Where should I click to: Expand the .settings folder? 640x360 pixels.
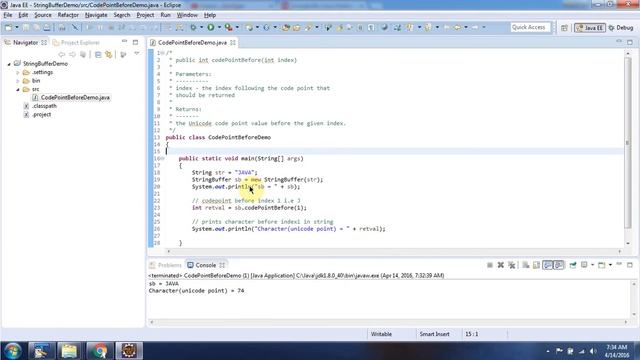click(18, 73)
